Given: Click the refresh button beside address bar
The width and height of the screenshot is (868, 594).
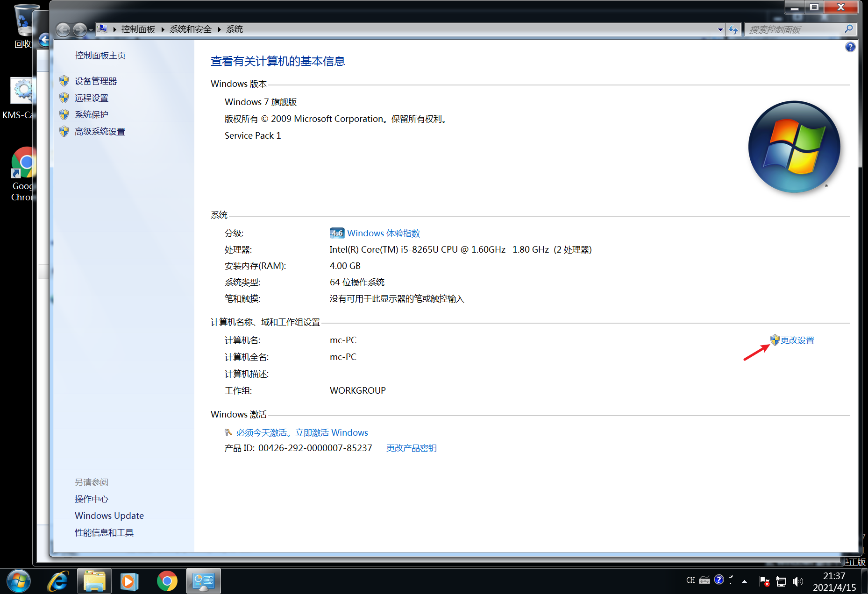Looking at the screenshot, I should [733, 30].
